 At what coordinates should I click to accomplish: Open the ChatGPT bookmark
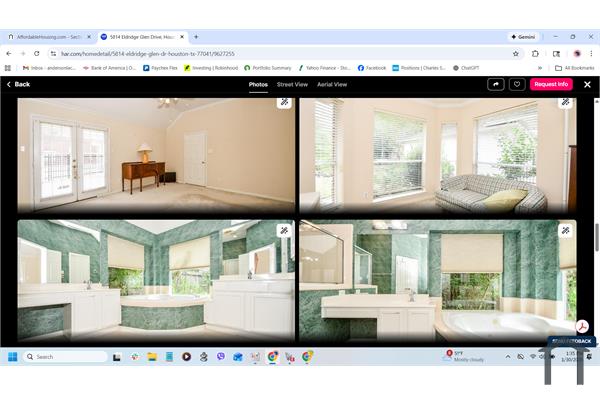466,68
